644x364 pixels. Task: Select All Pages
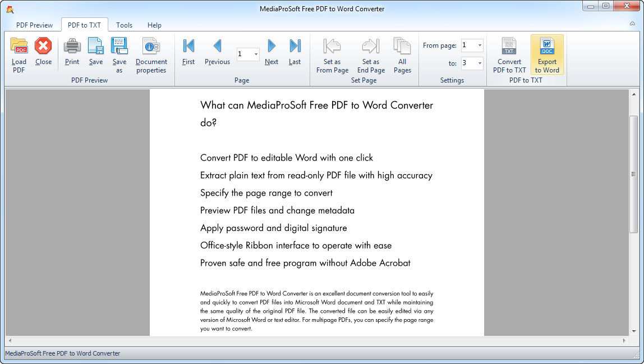[403, 55]
